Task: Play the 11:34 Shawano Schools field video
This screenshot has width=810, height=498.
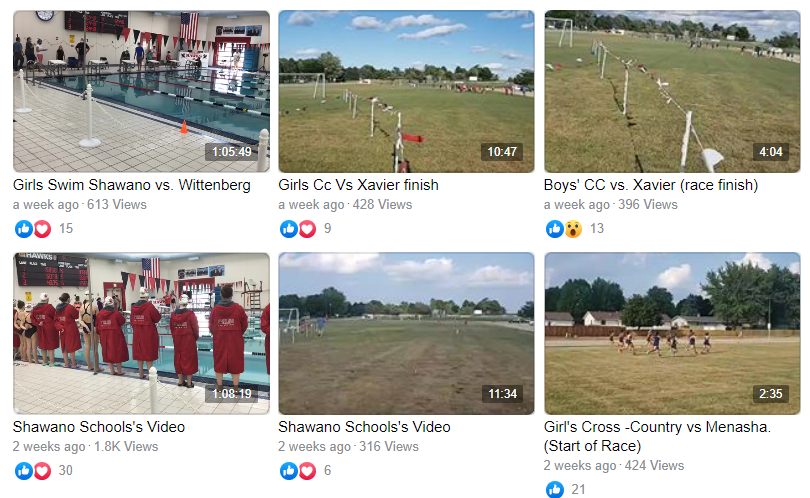Action: [x=407, y=333]
